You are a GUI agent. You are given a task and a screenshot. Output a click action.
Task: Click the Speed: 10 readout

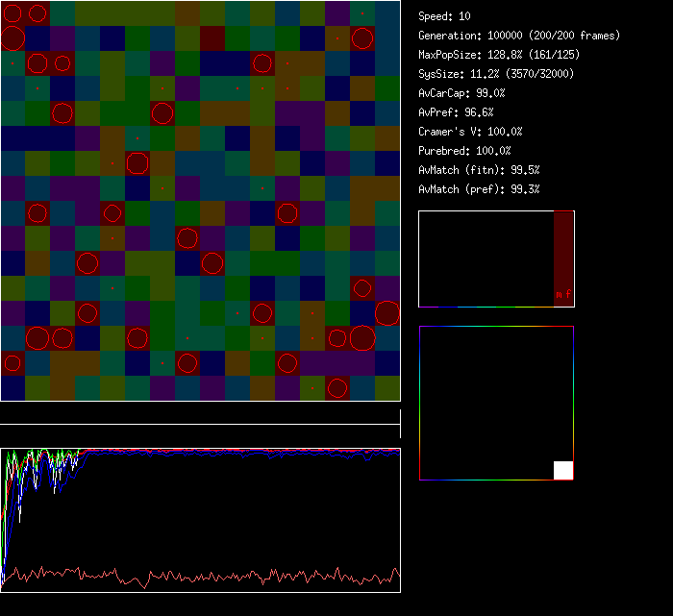coord(445,16)
